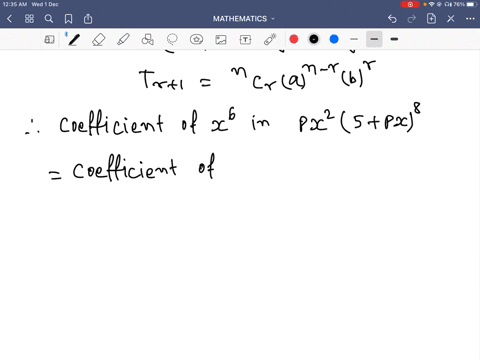Select the Shapes tool

click(147, 40)
